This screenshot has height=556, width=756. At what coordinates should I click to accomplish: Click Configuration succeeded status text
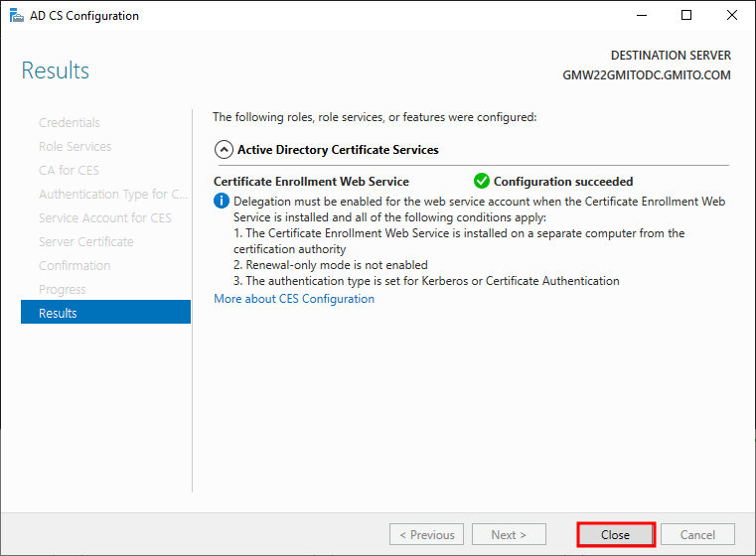(563, 182)
